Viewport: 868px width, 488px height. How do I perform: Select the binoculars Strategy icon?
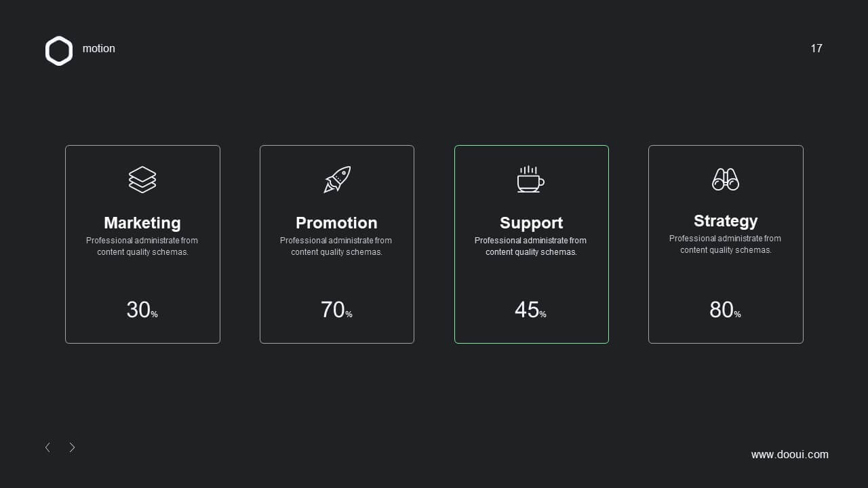click(726, 180)
